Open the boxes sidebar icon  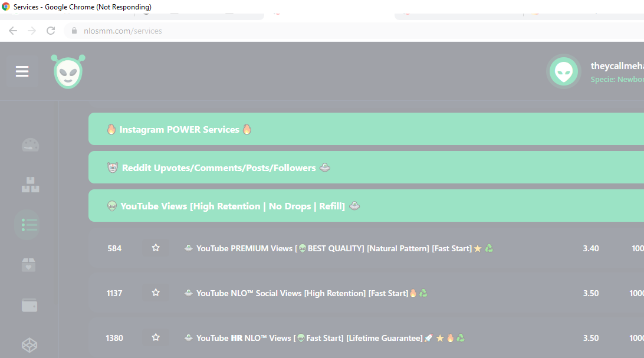pyautogui.click(x=30, y=185)
